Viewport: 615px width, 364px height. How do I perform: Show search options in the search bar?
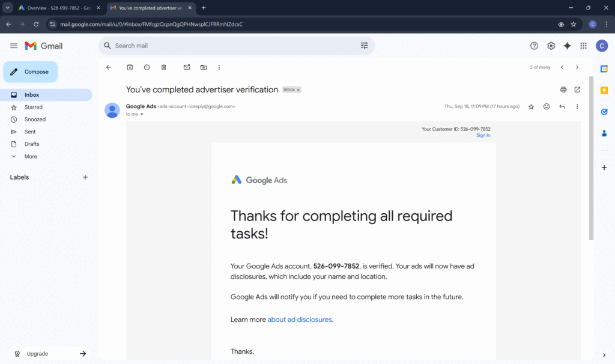364,46
